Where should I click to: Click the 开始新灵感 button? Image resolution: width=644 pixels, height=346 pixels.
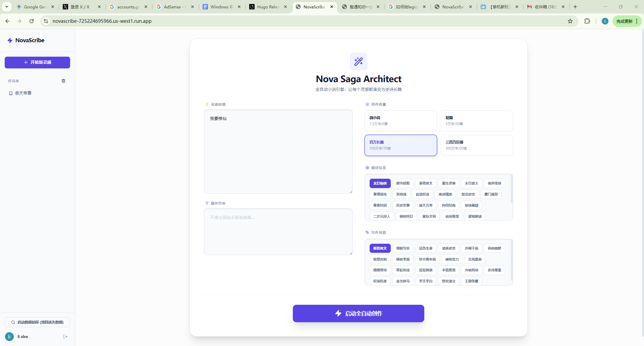(37, 62)
